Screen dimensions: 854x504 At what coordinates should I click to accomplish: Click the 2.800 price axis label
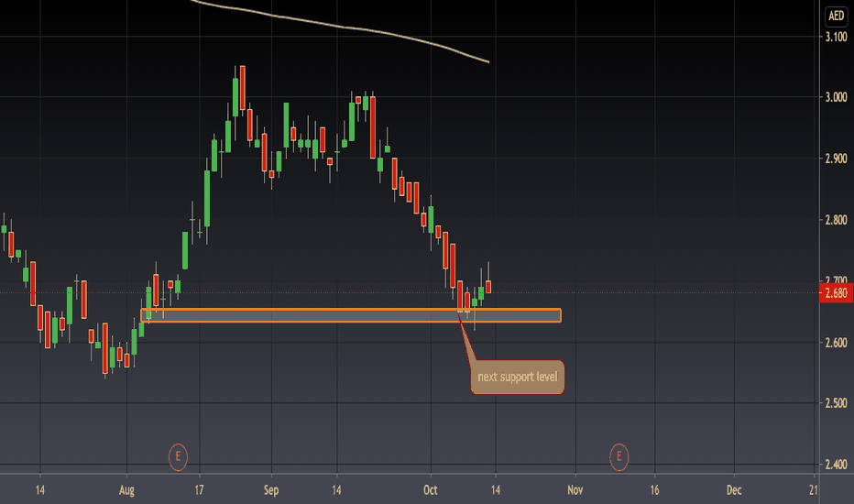[836, 220]
